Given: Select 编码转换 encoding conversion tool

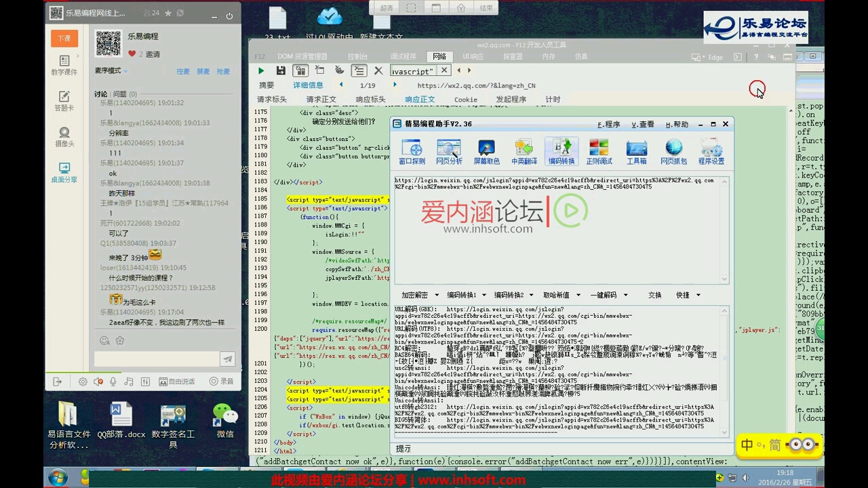Looking at the screenshot, I should point(561,152).
